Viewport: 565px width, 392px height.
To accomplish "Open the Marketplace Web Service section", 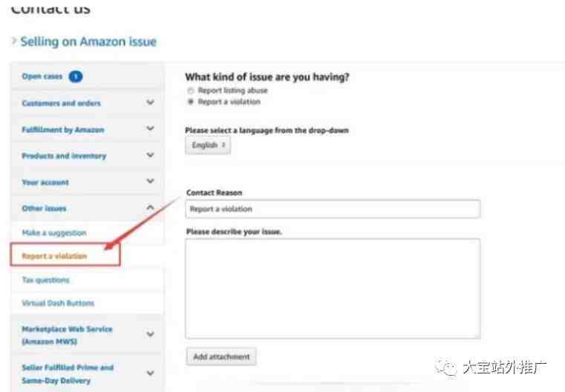I will tap(67, 335).
